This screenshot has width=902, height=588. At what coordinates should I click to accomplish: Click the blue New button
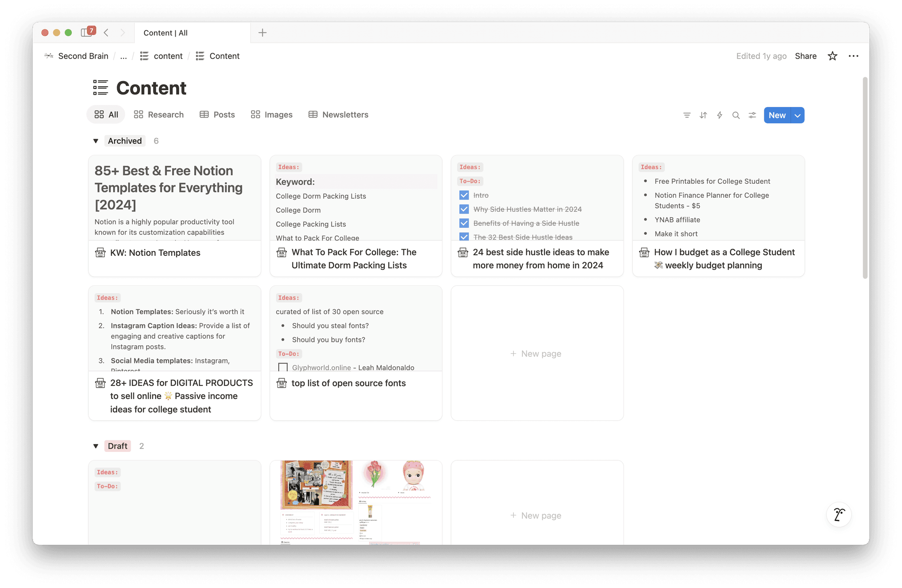pyautogui.click(x=777, y=115)
